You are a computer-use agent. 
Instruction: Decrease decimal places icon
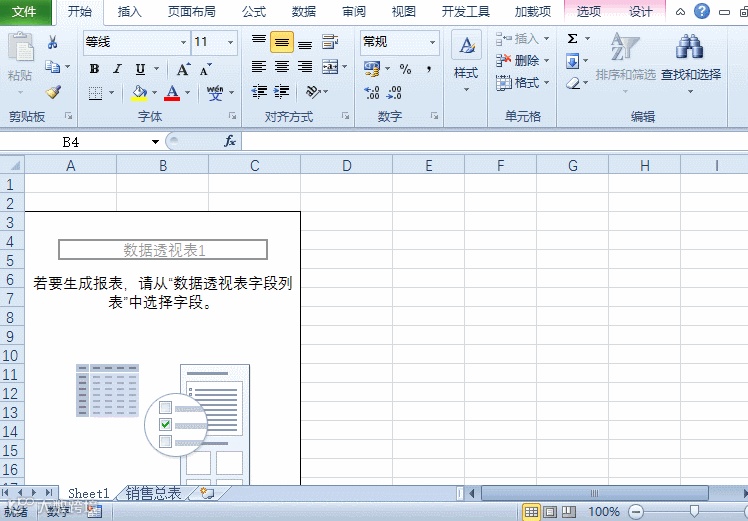(394, 93)
